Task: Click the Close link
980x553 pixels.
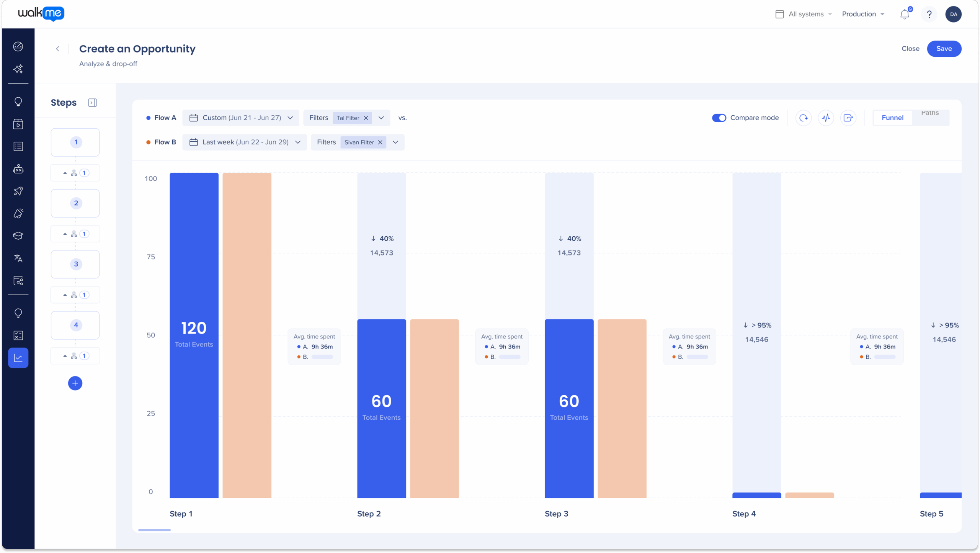Action: click(x=910, y=49)
